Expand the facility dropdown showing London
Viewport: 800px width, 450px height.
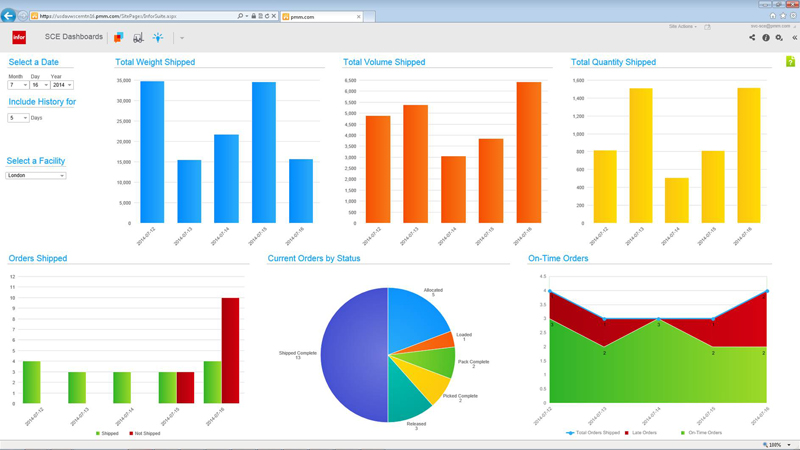pos(36,175)
